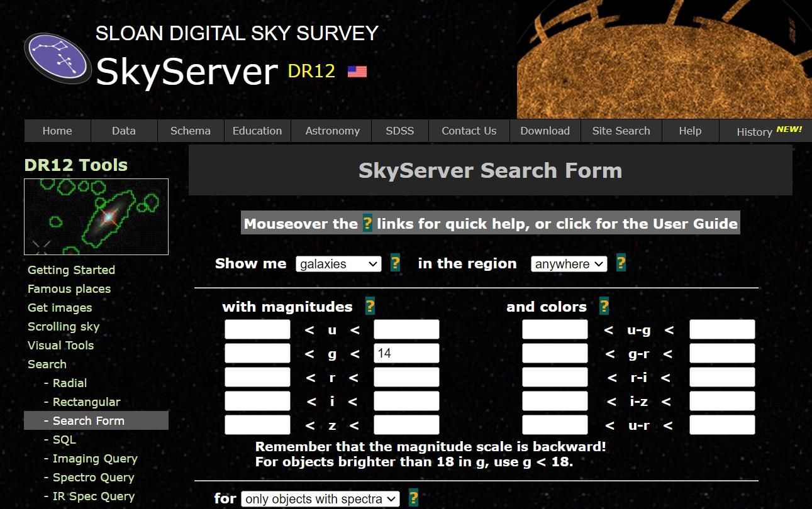Open the Famous places page

click(69, 288)
